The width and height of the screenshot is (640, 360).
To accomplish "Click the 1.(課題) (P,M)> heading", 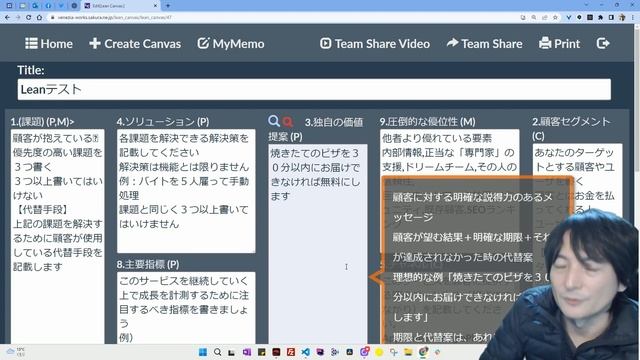I will [42, 122].
